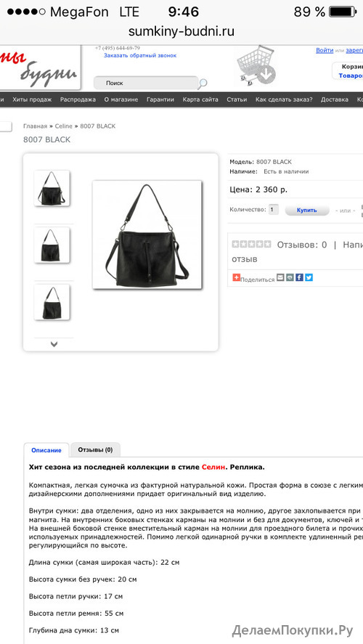363x644 pixels.
Task: Click the search magnifier icon
Action: (203, 83)
